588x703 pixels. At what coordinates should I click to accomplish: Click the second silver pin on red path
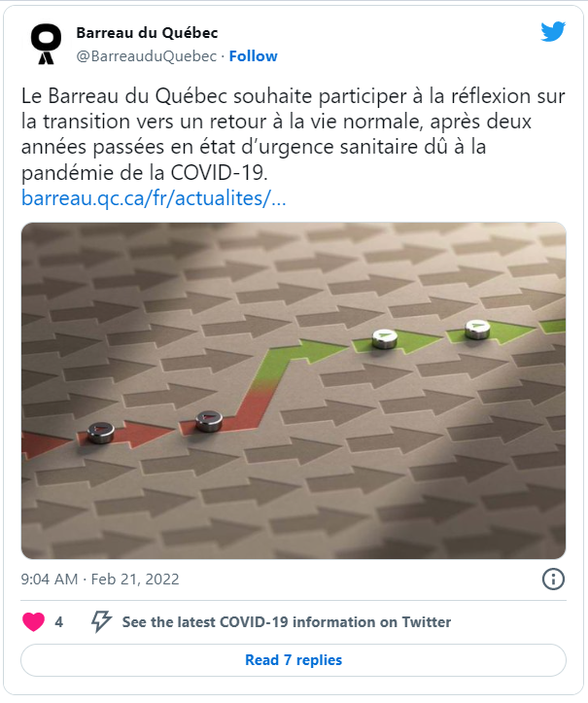point(209,421)
